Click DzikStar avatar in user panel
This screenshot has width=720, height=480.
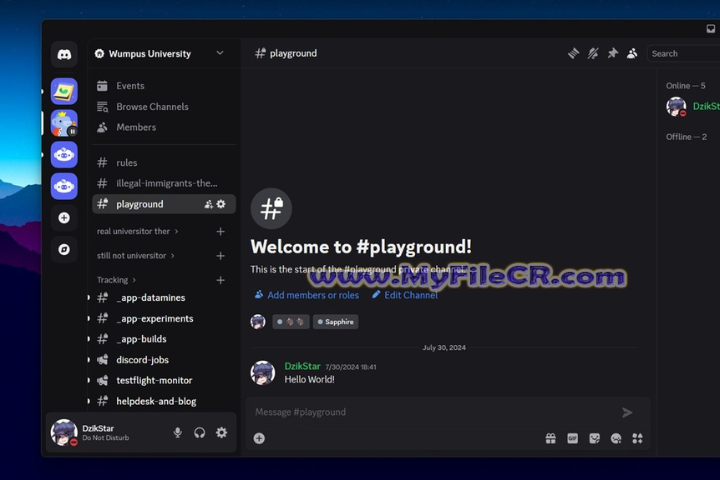click(64, 432)
